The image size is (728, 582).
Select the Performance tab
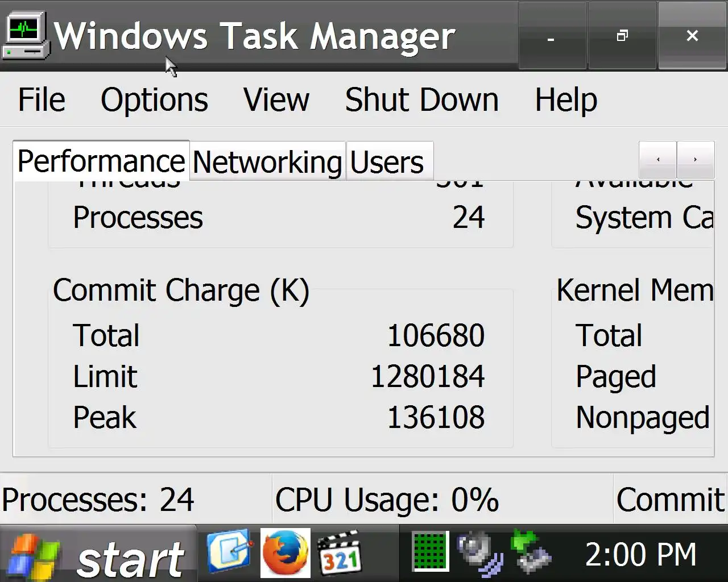pos(101,161)
